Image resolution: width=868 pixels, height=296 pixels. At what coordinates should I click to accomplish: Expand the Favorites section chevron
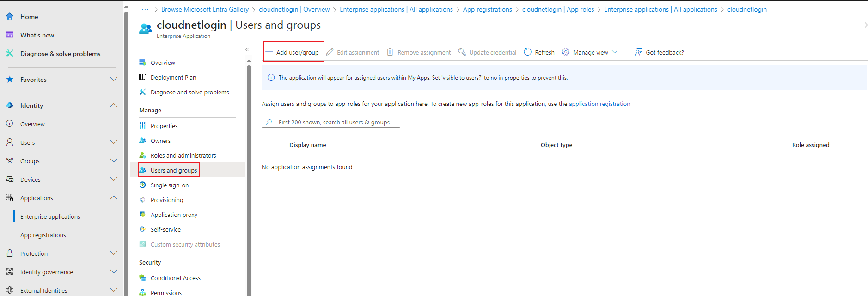[114, 80]
